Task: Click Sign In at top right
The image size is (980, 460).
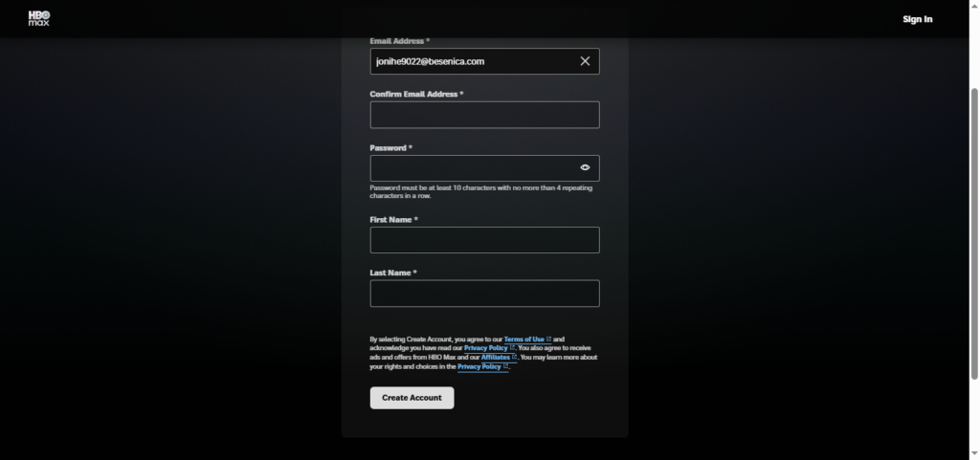Action: click(x=918, y=19)
